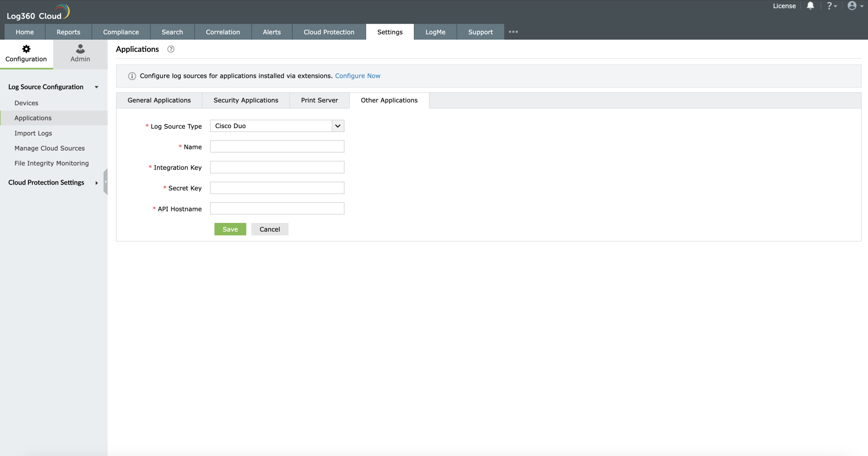Screen dimensions: 868x456
Task: Collapse the Log Source Configuration section
Action: pos(96,87)
